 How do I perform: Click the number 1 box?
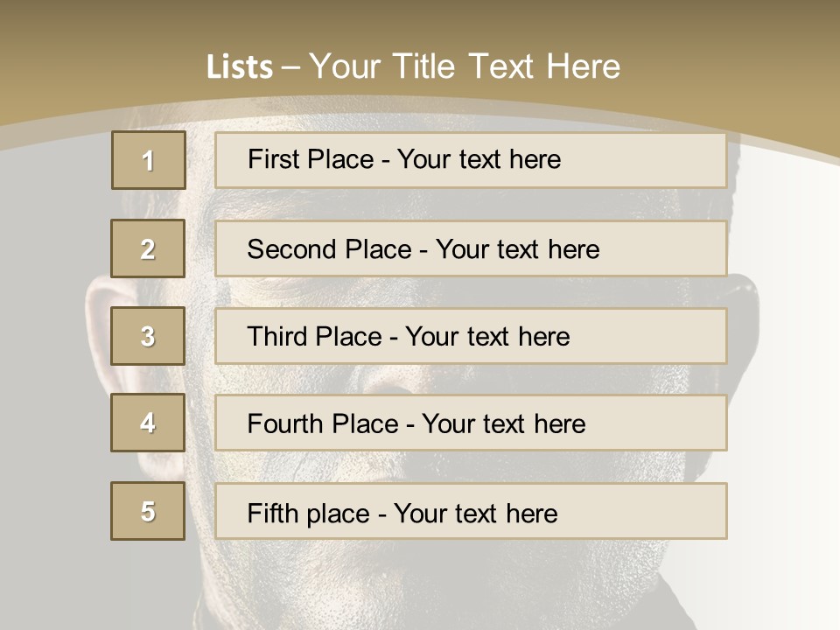(x=149, y=160)
